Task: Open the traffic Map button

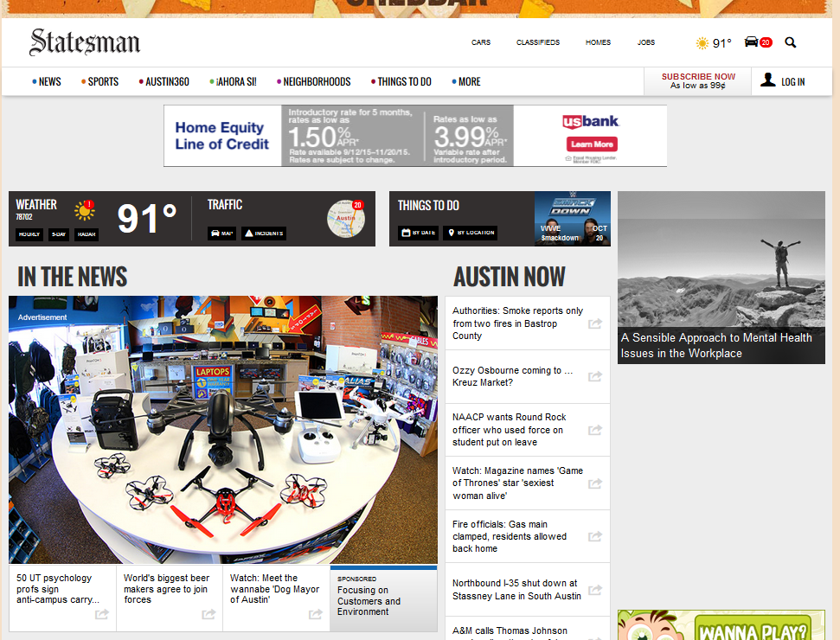Action: (x=221, y=233)
